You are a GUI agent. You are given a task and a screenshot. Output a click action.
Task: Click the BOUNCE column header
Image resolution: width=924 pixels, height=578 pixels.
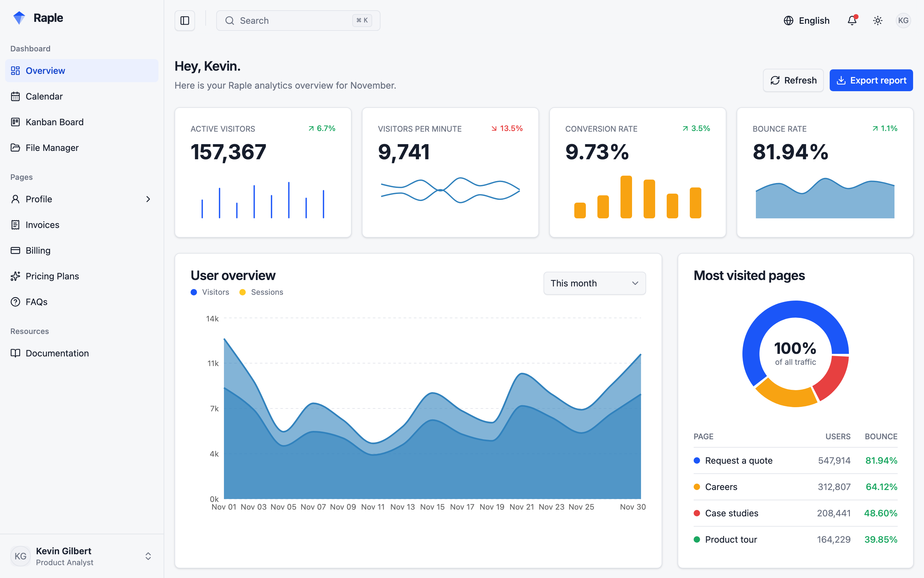pos(881,437)
